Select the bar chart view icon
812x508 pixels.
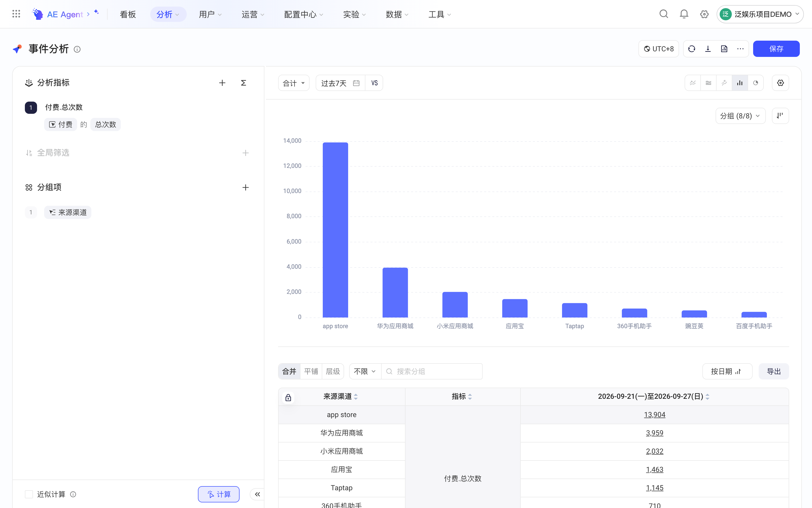click(x=740, y=83)
